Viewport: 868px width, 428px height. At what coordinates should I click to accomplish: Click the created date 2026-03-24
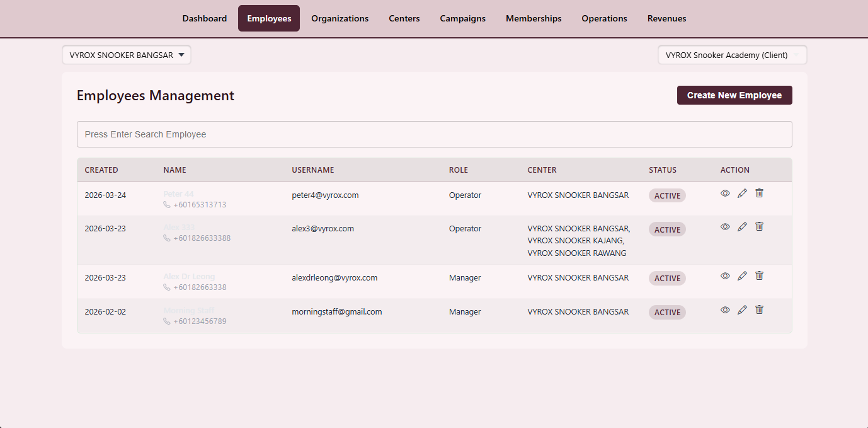[105, 195]
